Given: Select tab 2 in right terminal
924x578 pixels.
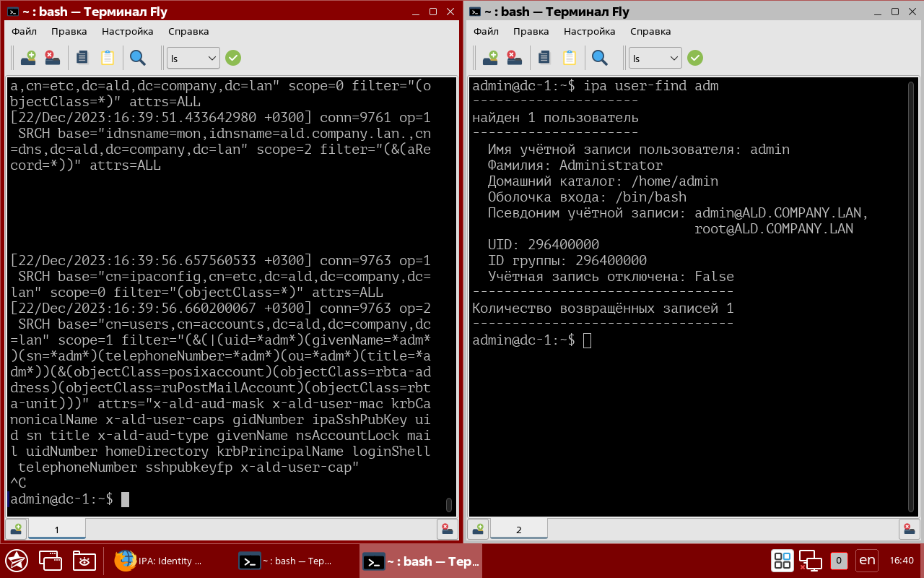Looking at the screenshot, I should [519, 530].
